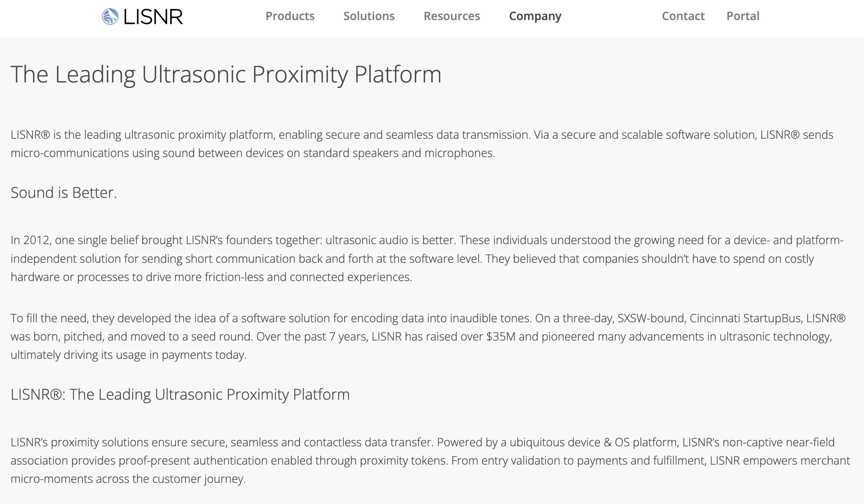Click the phrase "micro-communications" in the intro
The height and width of the screenshot is (504, 864).
pyautogui.click(x=70, y=153)
